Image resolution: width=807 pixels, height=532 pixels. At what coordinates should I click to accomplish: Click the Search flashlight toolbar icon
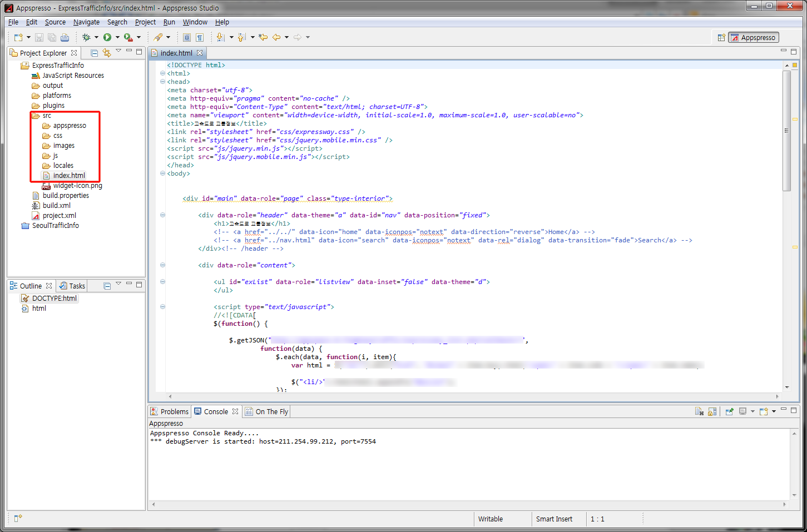click(158, 37)
